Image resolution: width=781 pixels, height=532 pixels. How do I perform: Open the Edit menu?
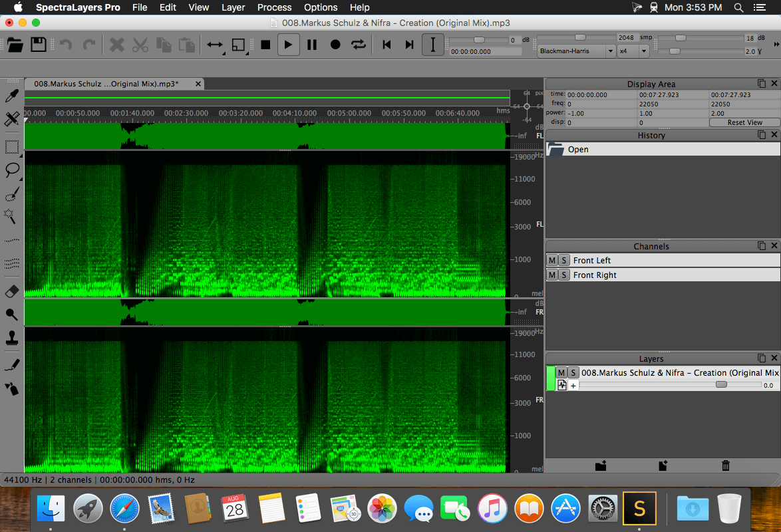coord(168,7)
